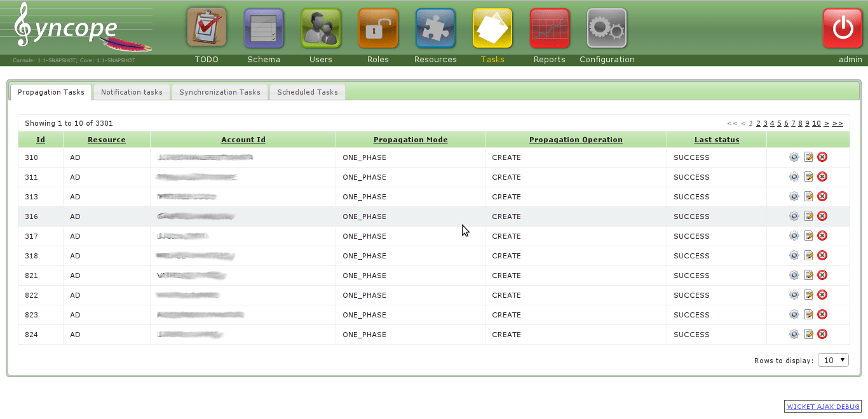Open the Schema management icon

pos(264,29)
